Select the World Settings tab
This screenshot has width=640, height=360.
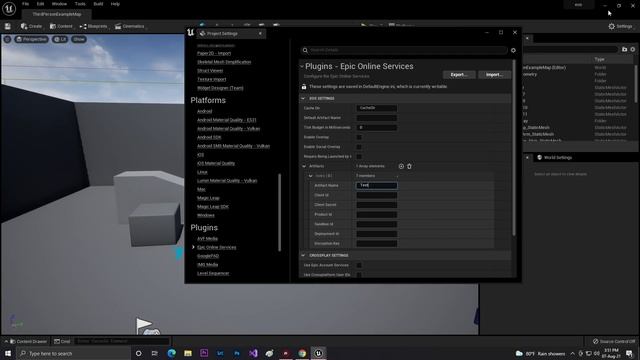pyautogui.click(x=554, y=158)
